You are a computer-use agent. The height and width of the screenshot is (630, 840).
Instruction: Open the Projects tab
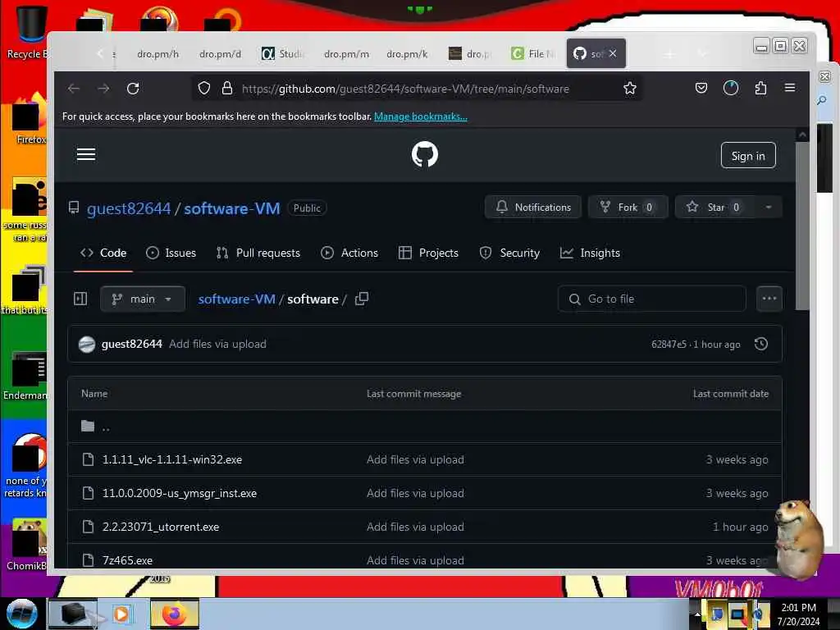[428, 253]
